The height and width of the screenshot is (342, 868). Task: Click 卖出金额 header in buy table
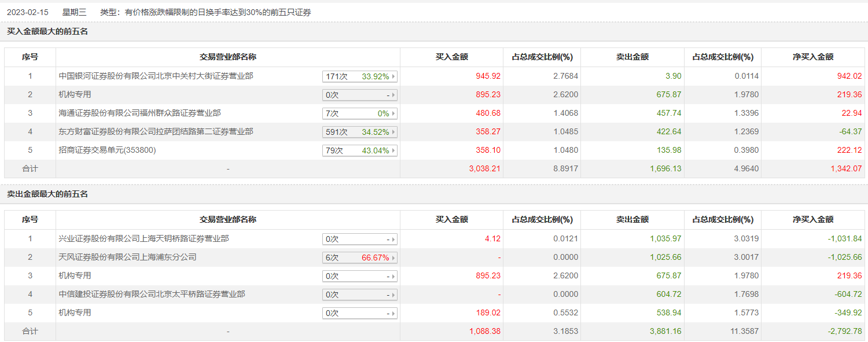(632, 57)
